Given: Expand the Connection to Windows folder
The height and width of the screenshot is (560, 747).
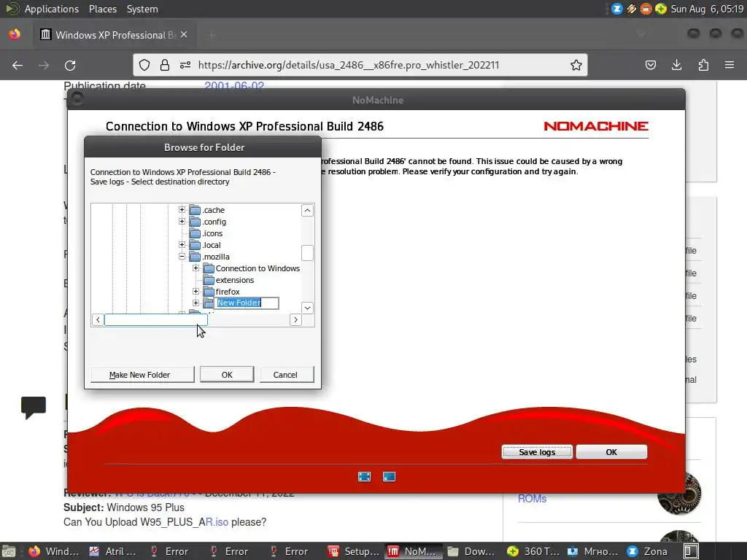Looking at the screenshot, I should point(196,268).
